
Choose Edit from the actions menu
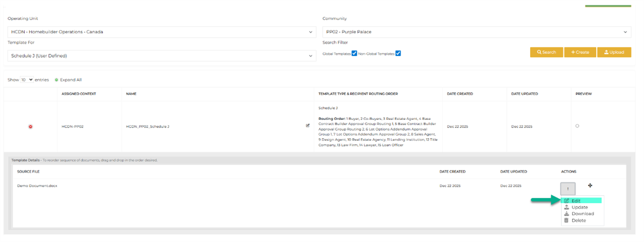point(576,201)
